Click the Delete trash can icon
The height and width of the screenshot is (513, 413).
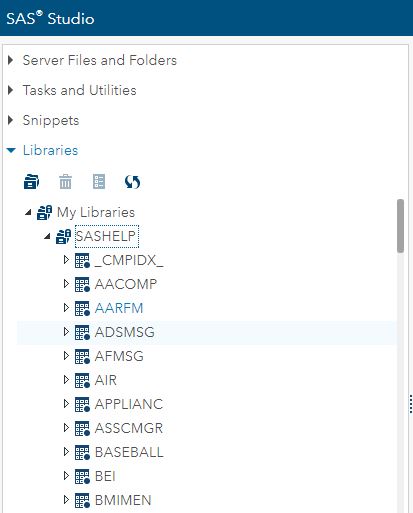(x=65, y=182)
